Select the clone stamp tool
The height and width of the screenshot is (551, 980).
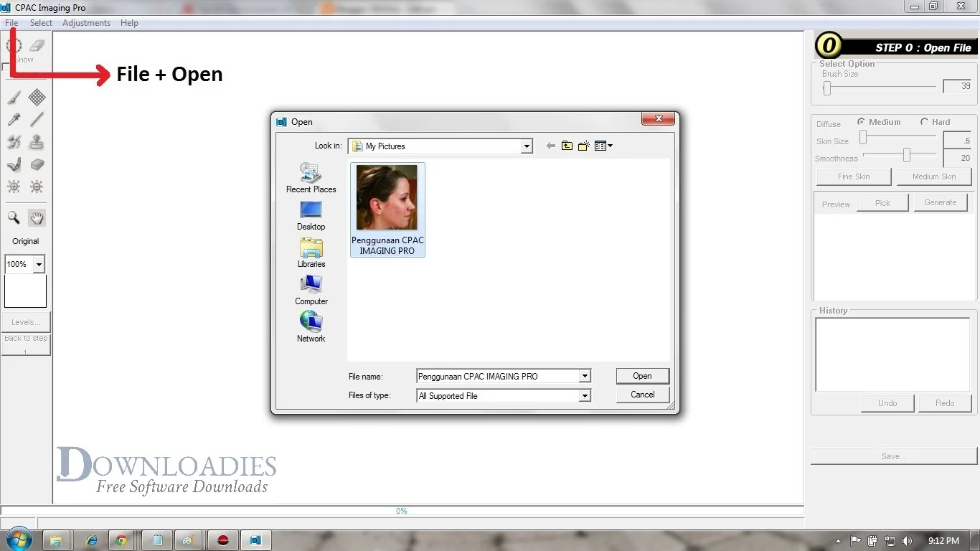coord(37,142)
